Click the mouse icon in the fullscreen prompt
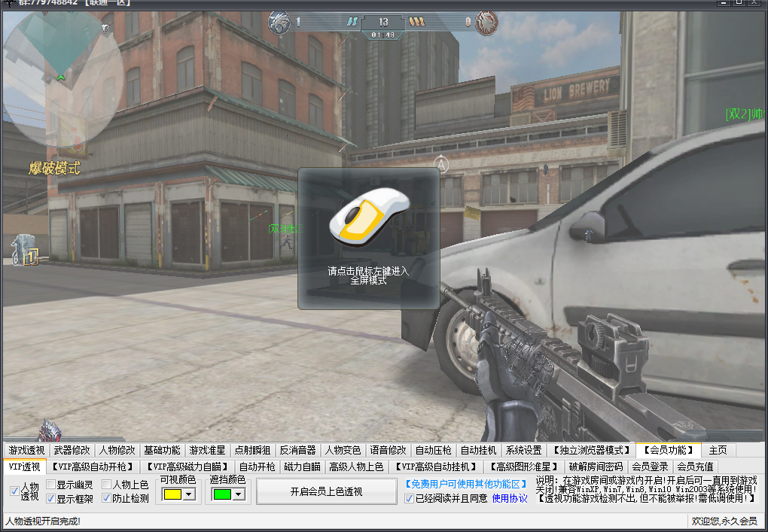The height and width of the screenshot is (532, 768). (x=369, y=217)
